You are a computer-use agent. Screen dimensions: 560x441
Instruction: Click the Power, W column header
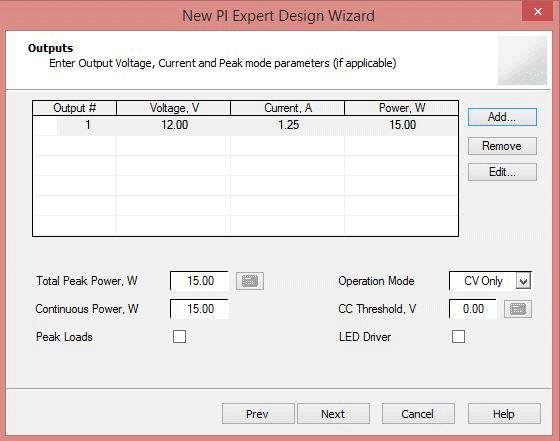[401, 108]
